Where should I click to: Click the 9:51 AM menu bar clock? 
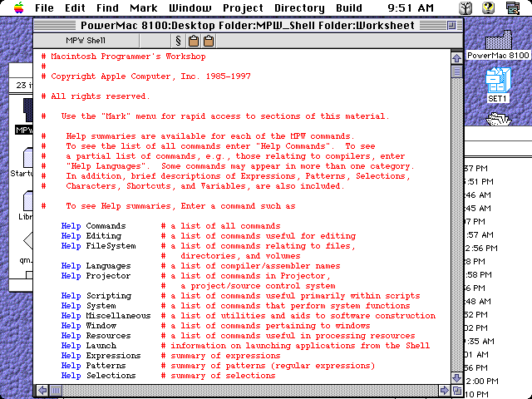[411, 7]
